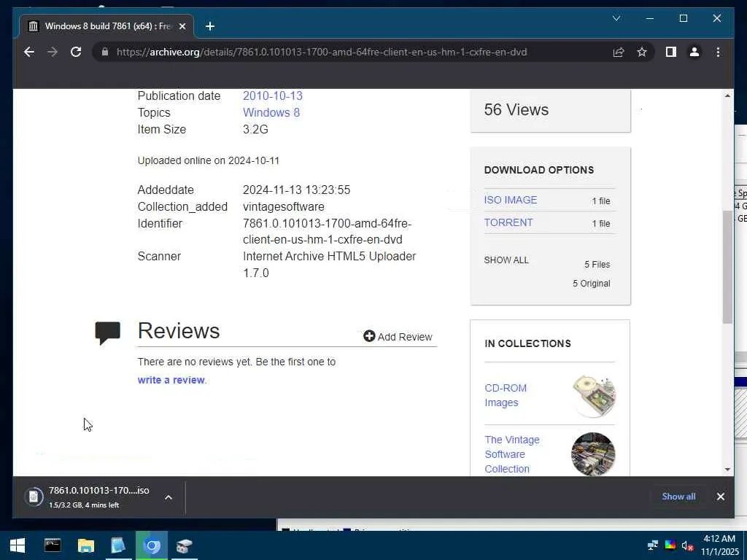Open the browser side panel
Viewport: 747px width, 560px height.
point(671,52)
